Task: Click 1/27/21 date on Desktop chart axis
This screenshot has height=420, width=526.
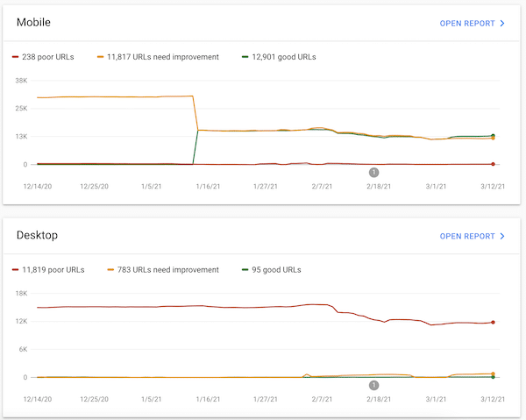Action: click(266, 399)
